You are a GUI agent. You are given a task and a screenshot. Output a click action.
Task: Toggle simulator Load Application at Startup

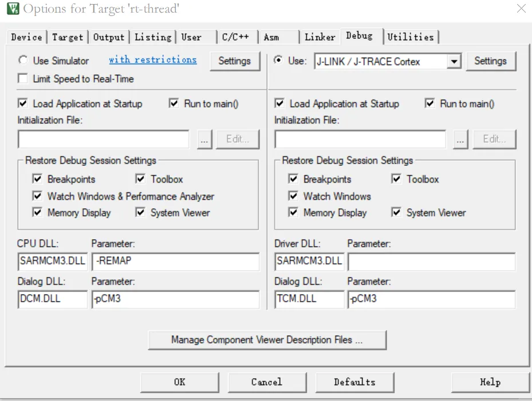(23, 103)
